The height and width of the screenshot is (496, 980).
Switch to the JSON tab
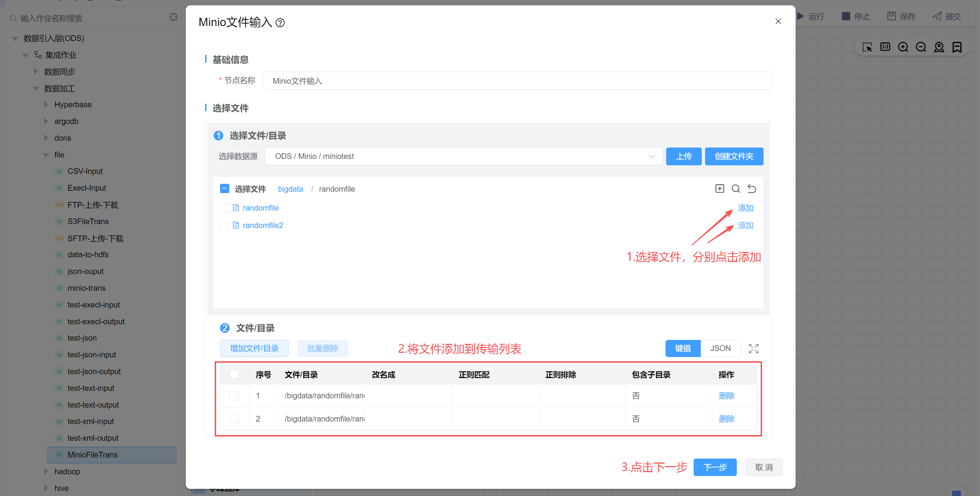point(720,348)
